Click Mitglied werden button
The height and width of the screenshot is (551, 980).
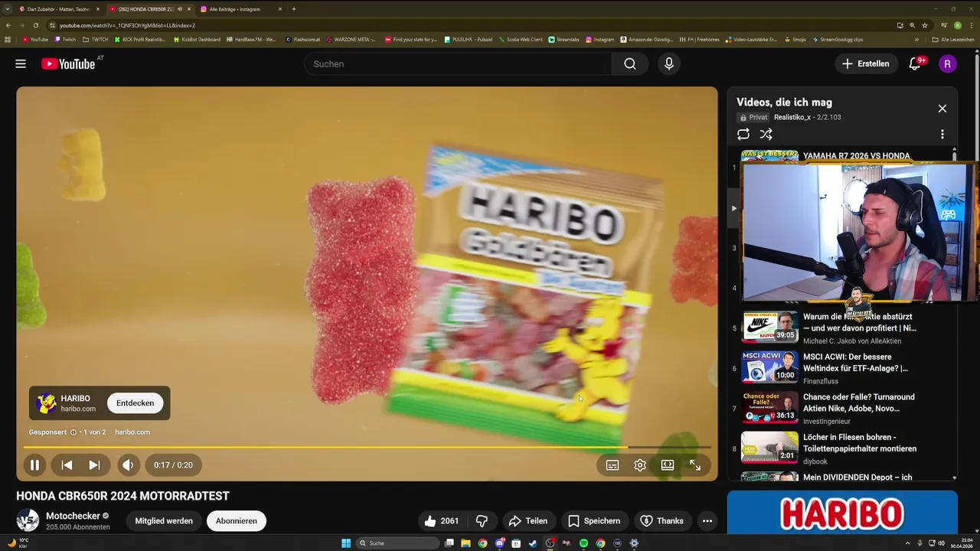click(x=164, y=521)
